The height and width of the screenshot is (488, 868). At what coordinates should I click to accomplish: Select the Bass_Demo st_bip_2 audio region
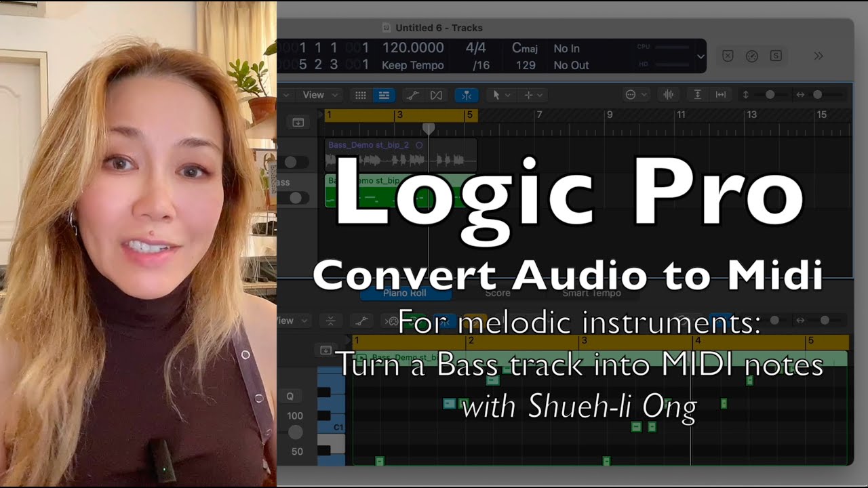click(x=401, y=155)
